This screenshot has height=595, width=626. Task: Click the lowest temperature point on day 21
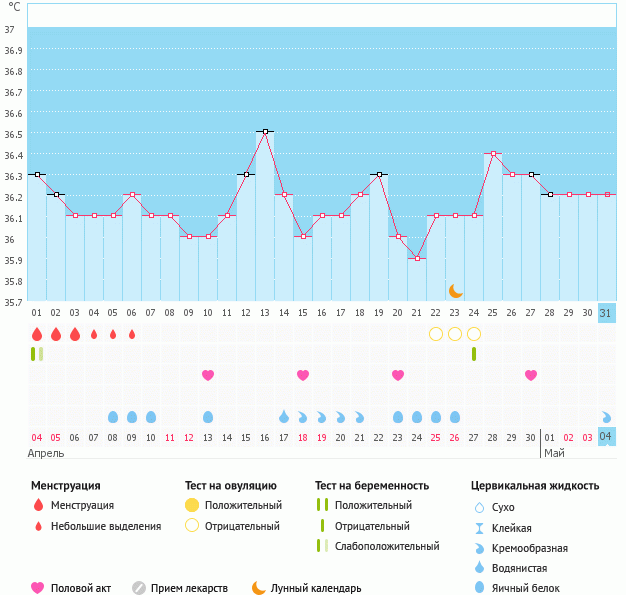417,258
